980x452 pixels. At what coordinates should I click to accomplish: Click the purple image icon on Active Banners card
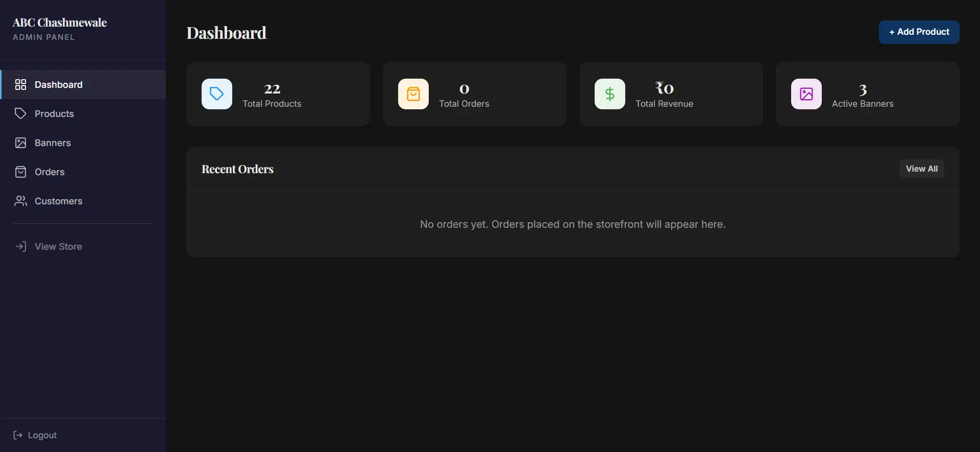[806, 94]
